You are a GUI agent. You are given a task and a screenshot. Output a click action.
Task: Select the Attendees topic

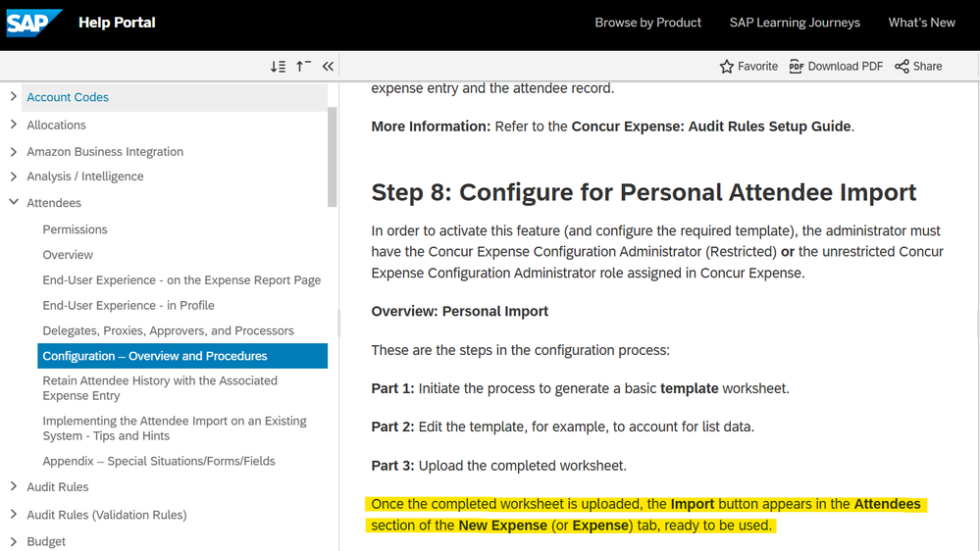point(54,203)
